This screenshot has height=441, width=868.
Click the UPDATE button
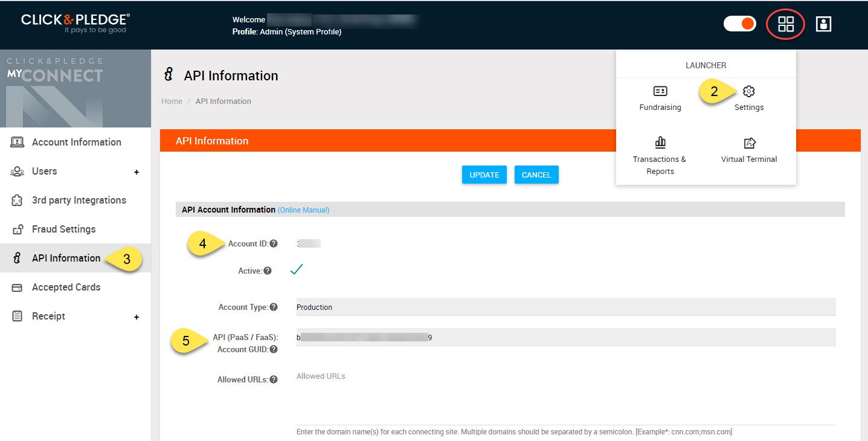[484, 175]
